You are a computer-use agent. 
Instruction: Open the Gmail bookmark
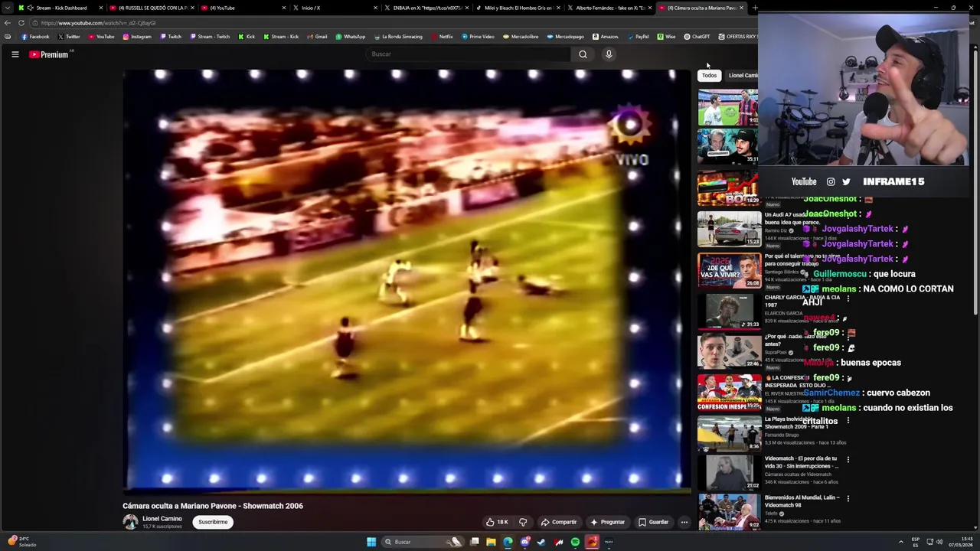(317, 37)
